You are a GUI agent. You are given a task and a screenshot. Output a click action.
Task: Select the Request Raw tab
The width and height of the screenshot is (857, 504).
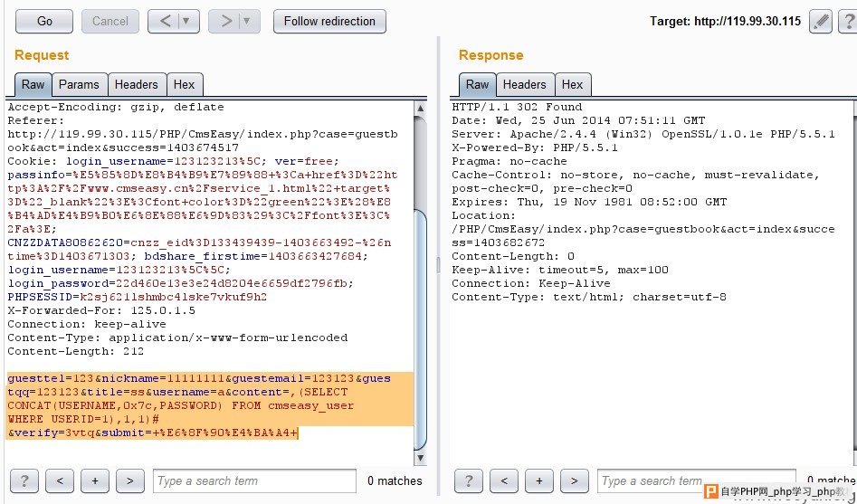click(33, 85)
